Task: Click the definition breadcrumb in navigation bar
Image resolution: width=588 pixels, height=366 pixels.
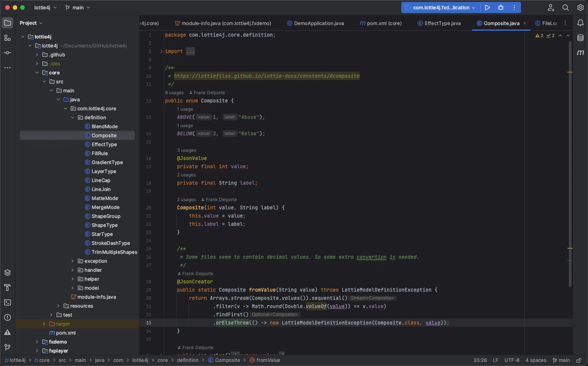Action: pyautogui.click(x=188, y=360)
